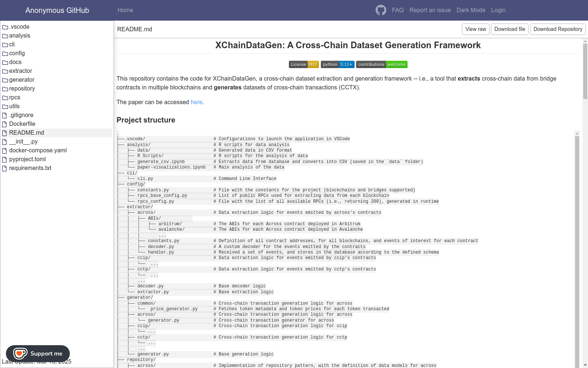
Task: Click the page vertical scrollbar thumb
Action: [x=585, y=71]
